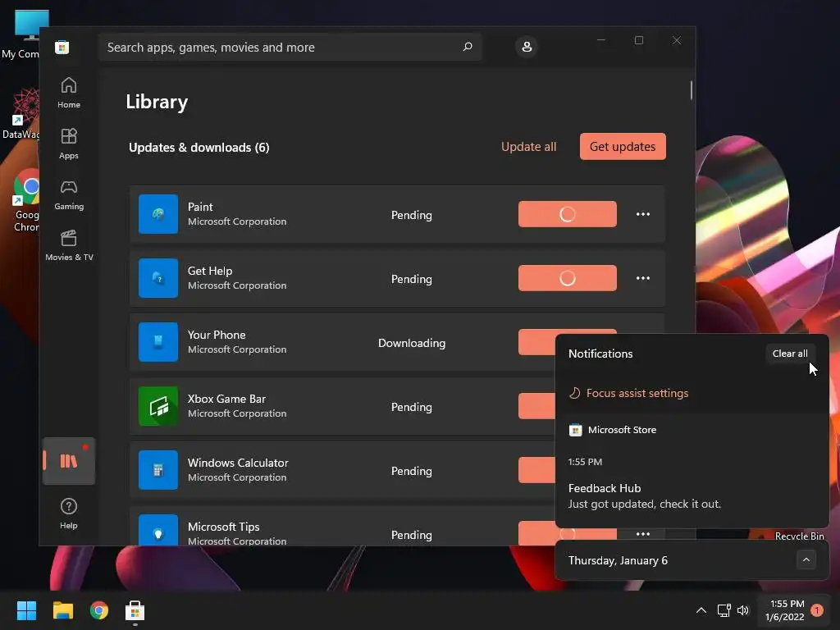The image size is (840, 630).
Task: Click the volume speaker tray icon
Action: pyautogui.click(x=743, y=610)
